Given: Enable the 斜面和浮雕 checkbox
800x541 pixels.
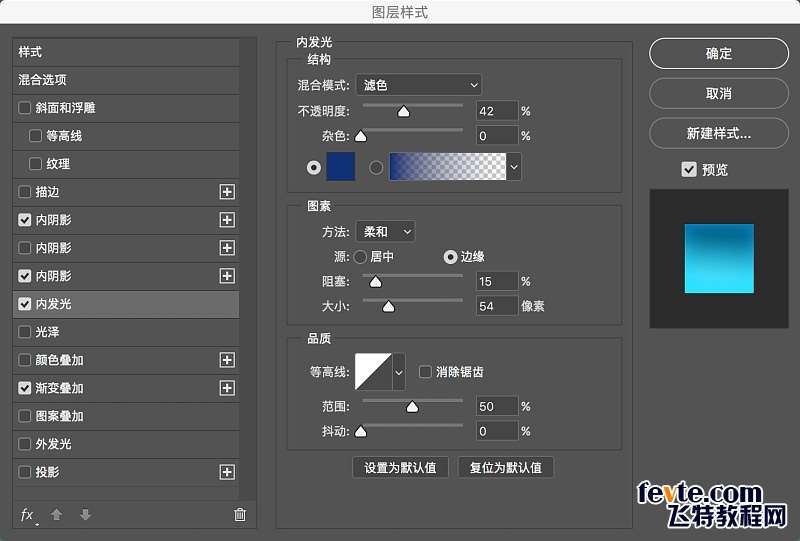Looking at the screenshot, I should 24,108.
